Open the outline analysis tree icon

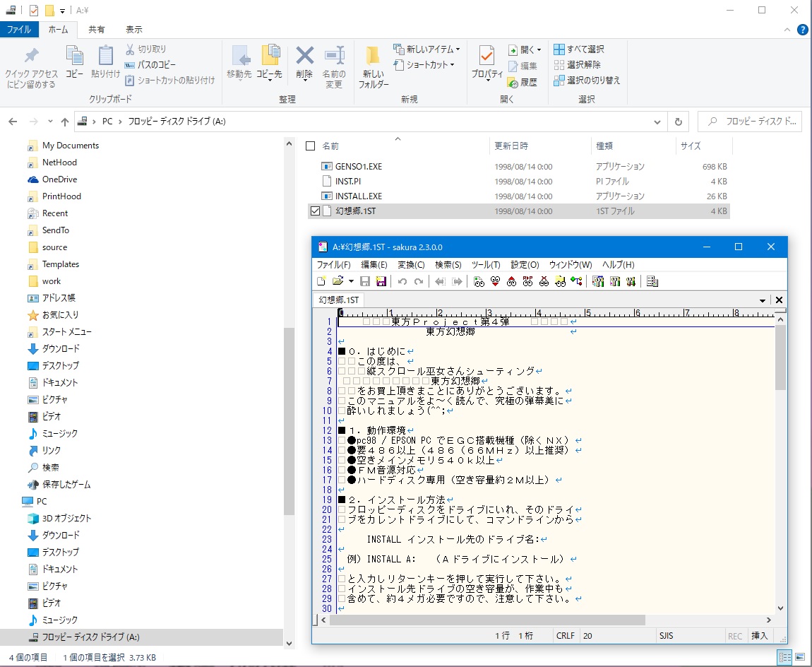pyautogui.click(x=576, y=281)
